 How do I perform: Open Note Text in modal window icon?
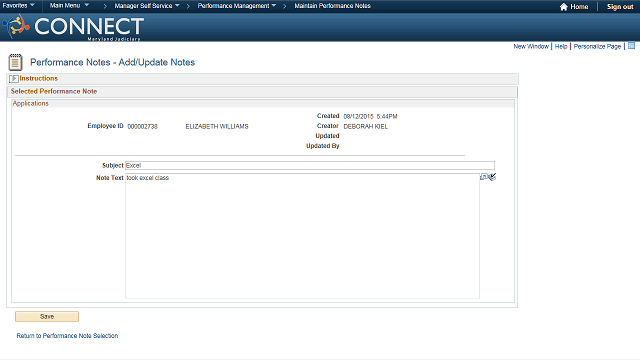(x=484, y=177)
